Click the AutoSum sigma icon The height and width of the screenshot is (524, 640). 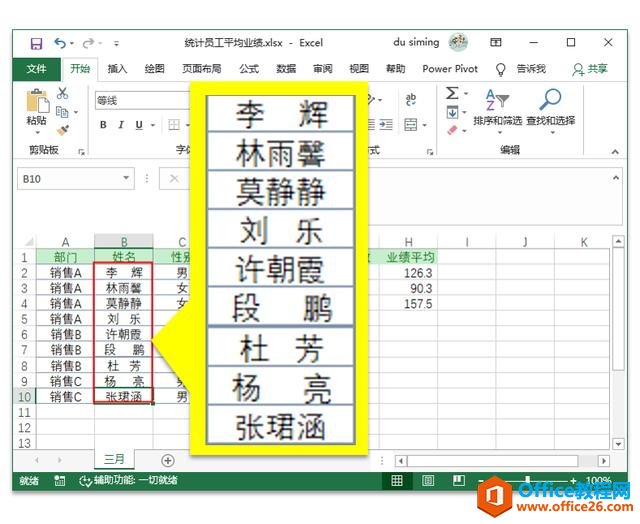point(452,93)
